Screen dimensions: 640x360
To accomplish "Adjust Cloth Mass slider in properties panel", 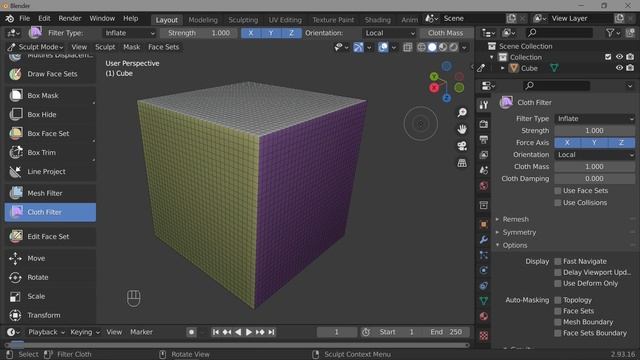I will [x=594, y=167].
